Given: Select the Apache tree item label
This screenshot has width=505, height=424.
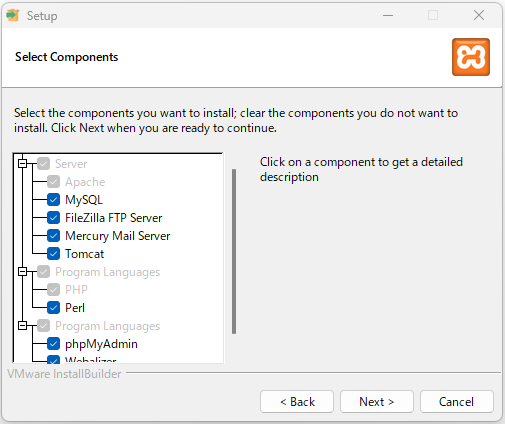Looking at the screenshot, I should point(85,182).
